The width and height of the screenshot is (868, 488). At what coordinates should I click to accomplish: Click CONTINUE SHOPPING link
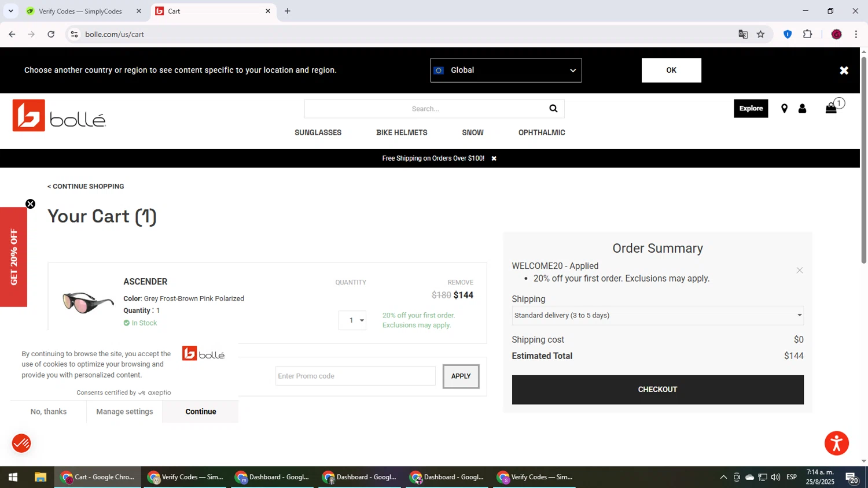(x=86, y=187)
